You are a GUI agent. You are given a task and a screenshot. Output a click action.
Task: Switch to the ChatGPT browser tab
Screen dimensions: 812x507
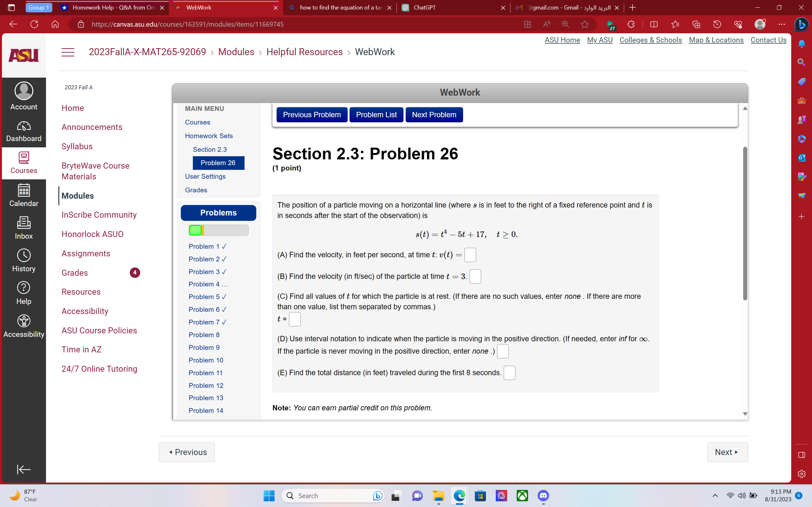[x=424, y=7]
